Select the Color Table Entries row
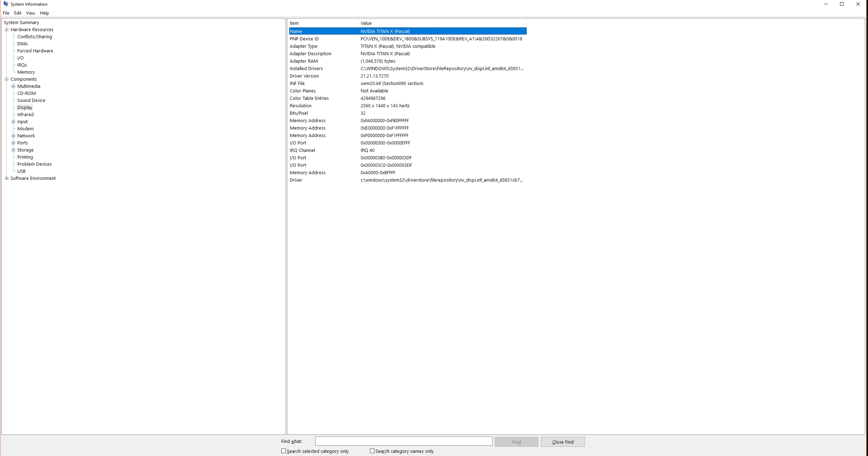Viewport: 868px width, 456px height. [408, 98]
